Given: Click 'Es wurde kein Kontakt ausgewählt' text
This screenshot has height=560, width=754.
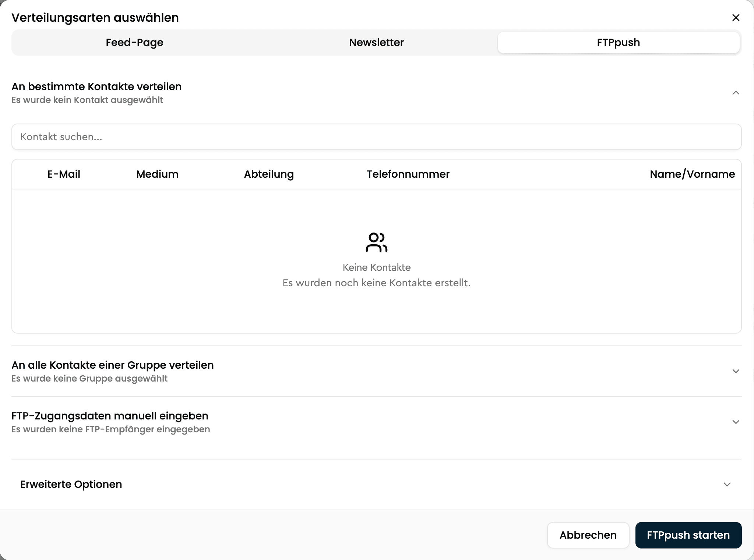Looking at the screenshot, I should (87, 100).
